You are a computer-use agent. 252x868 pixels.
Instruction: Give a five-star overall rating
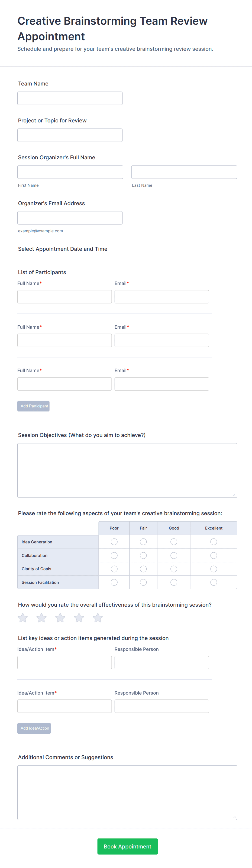pos(98,618)
